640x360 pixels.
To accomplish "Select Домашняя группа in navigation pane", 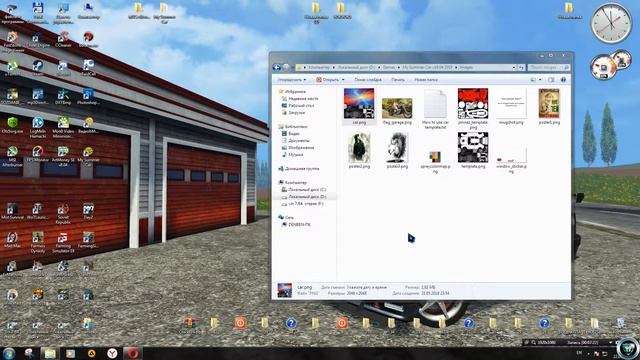I will [x=299, y=169].
